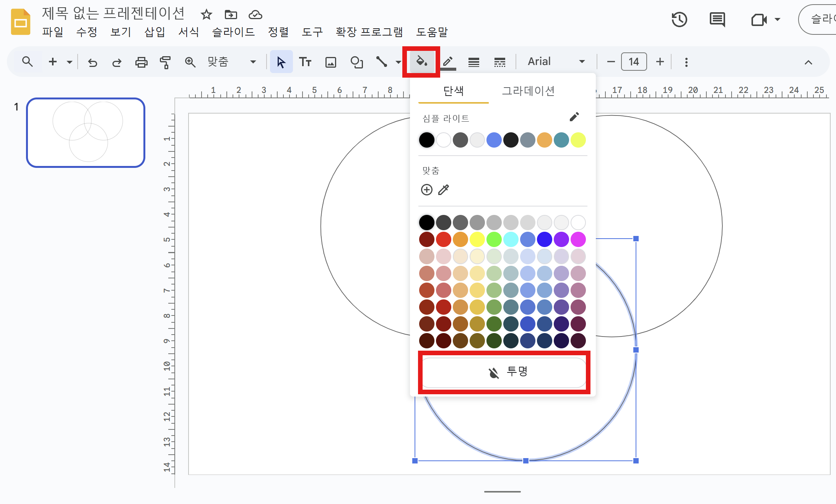
Task: Open more toolbar options three dots
Action: (x=686, y=62)
